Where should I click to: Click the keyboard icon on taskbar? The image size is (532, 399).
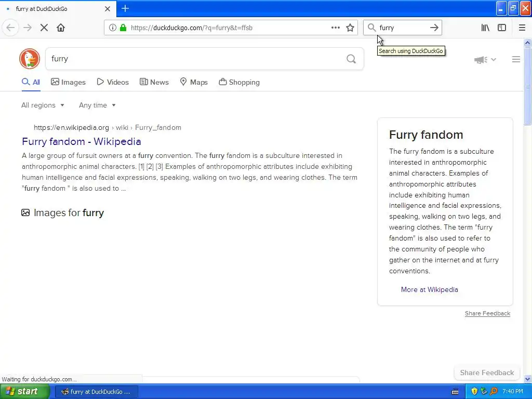click(455, 392)
